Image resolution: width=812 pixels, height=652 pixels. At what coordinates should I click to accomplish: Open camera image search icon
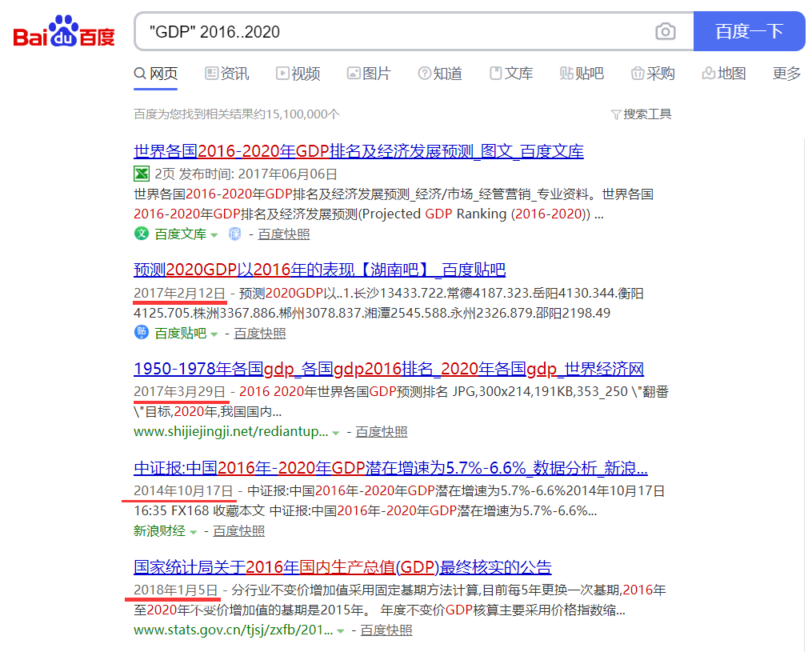pos(665,31)
